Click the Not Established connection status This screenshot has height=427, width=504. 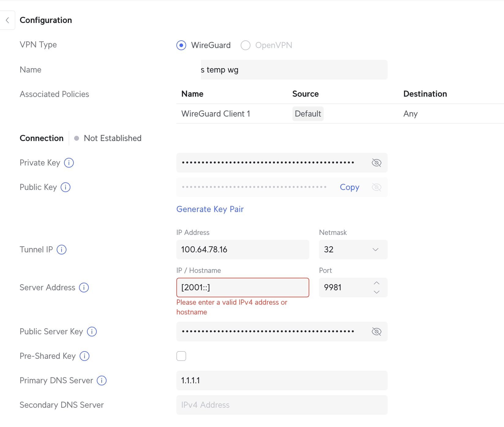[108, 138]
